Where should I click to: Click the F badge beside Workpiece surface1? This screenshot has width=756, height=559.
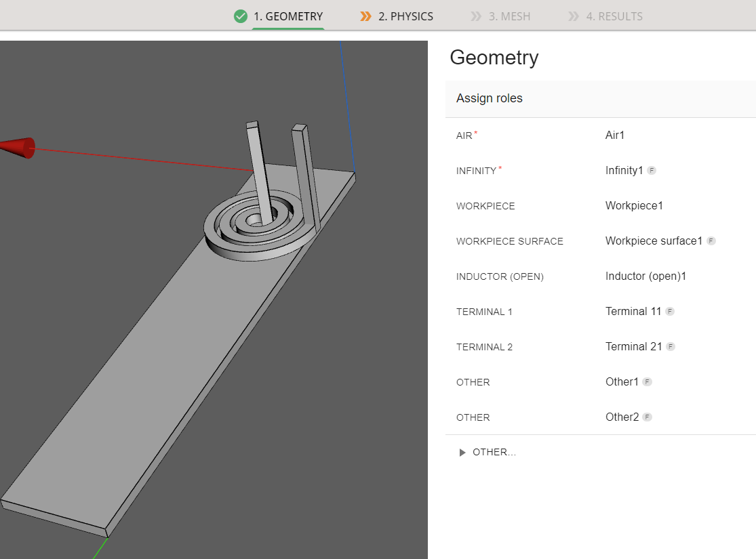point(711,241)
